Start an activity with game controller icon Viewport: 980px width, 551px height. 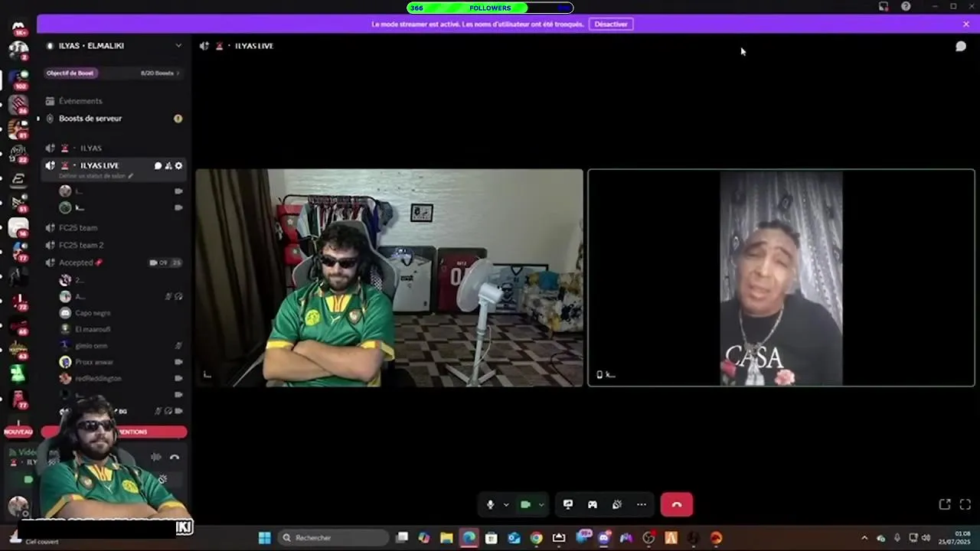click(x=593, y=504)
